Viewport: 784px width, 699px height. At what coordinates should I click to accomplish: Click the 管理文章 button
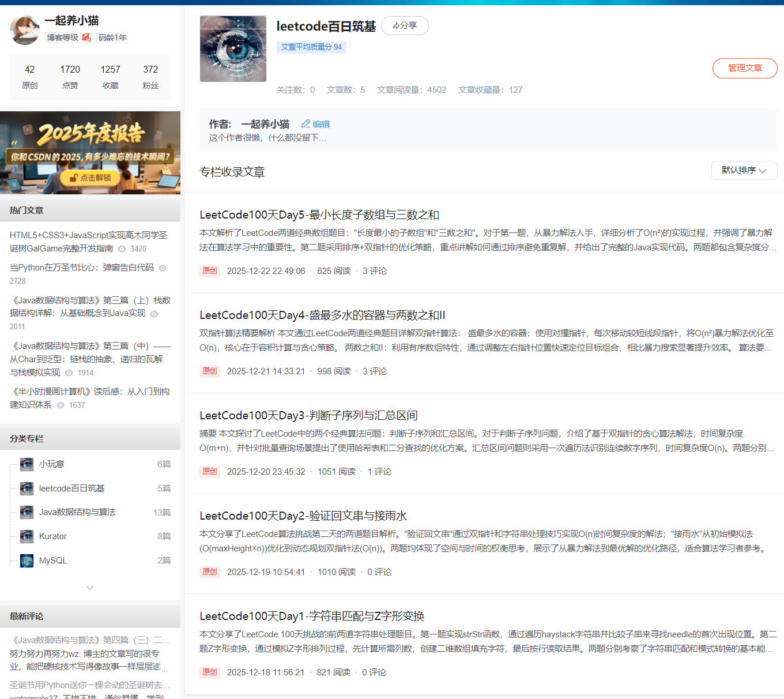pos(745,68)
